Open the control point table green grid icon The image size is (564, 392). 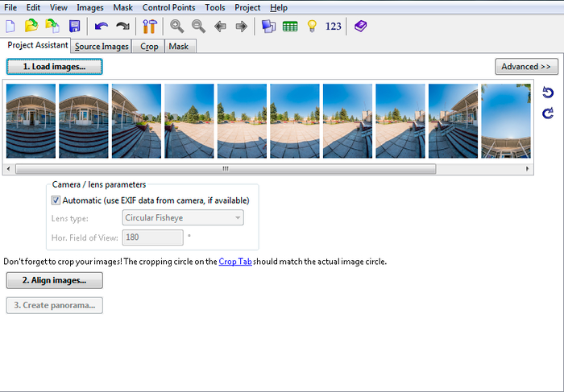coord(290,27)
